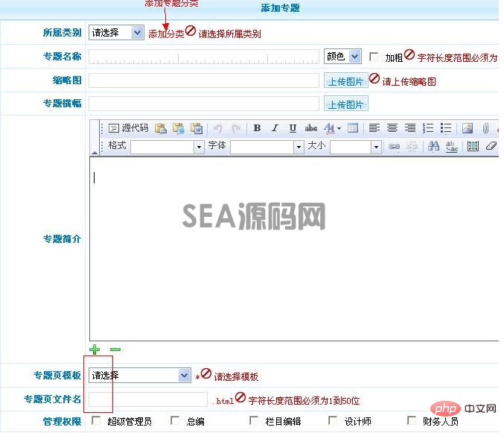Collapse the editor toolbar with small arrow
Image resolution: width=504 pixels, height=433 pixels.
pos(95,153)
